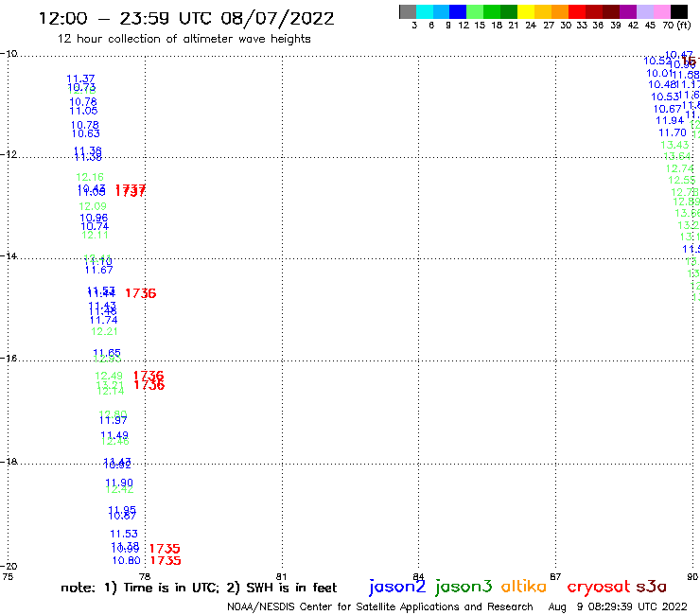Click the cyan swatch in the color scale
Screen dimensions: 700x615
coord(425,11)
